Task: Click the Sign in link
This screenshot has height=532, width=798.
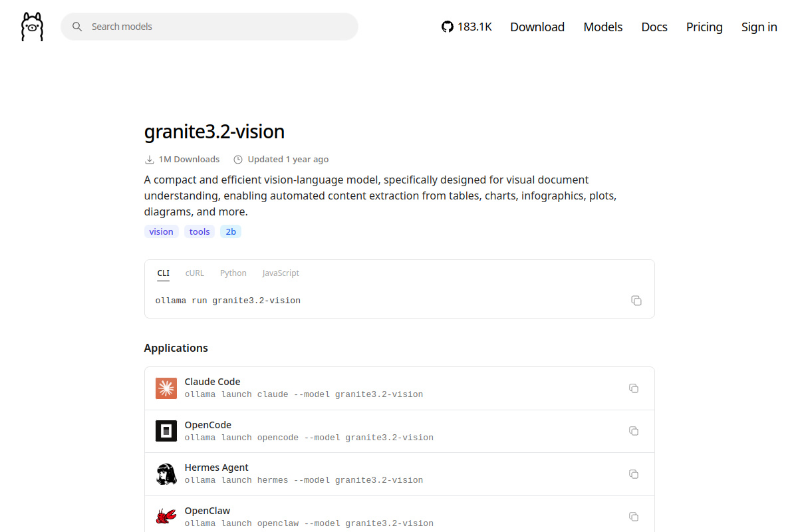Action: [x=759, y=27]
